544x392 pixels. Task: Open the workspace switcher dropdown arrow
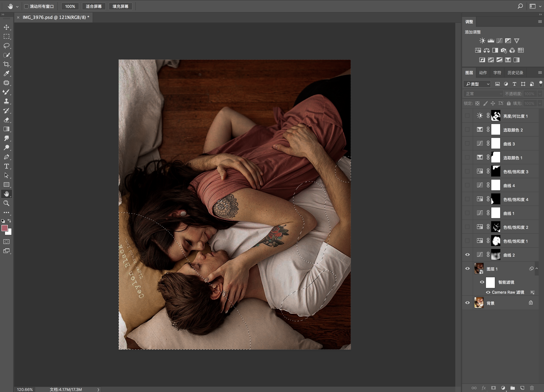click(540, 6)
